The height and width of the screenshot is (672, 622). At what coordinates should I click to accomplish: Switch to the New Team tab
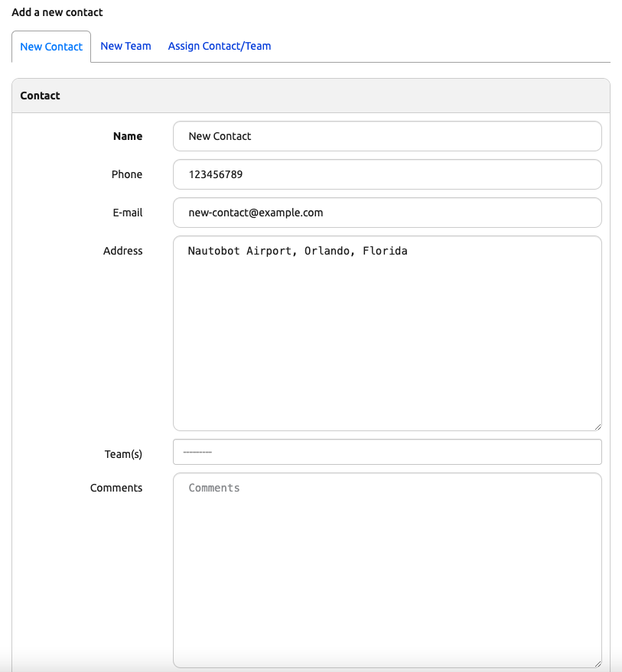125,46
